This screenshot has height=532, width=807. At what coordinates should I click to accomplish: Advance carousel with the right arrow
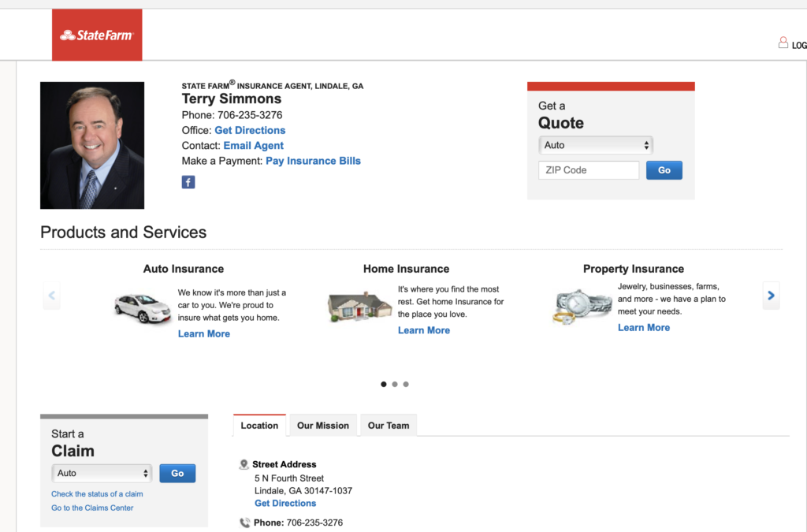tap(771, 296)
